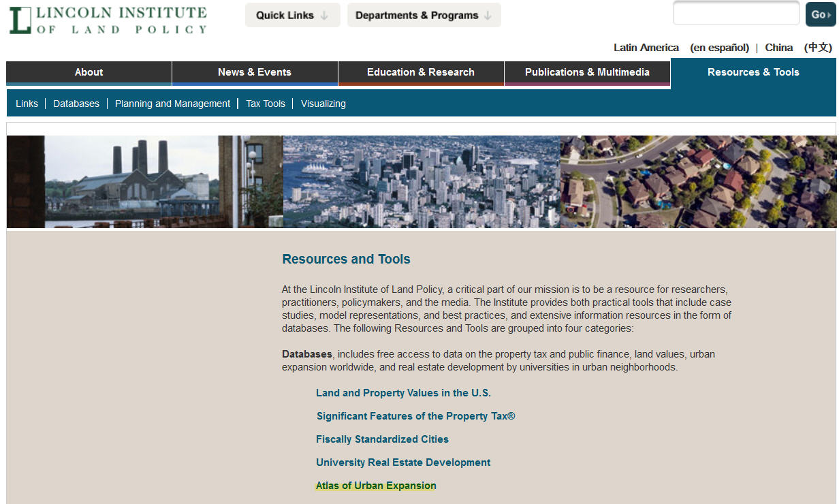The height and width of the screenshot is (504, 839).
Task: Expand the Quick Links dropdown
Action: click(x=292, y=15)
